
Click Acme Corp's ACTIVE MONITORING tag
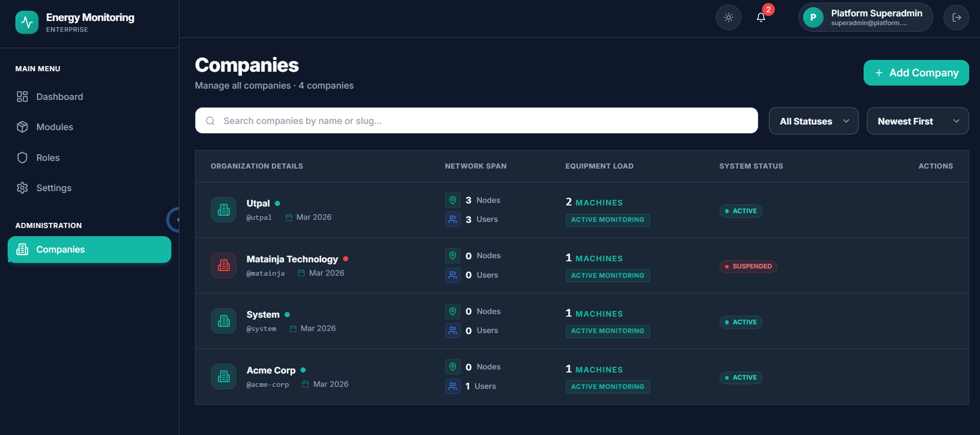[x=608, y=387]
